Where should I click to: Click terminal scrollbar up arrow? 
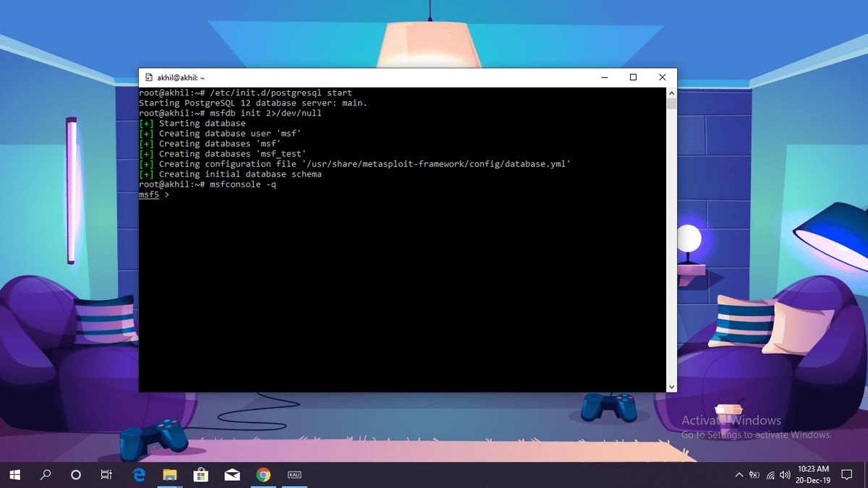coord(672,93)
